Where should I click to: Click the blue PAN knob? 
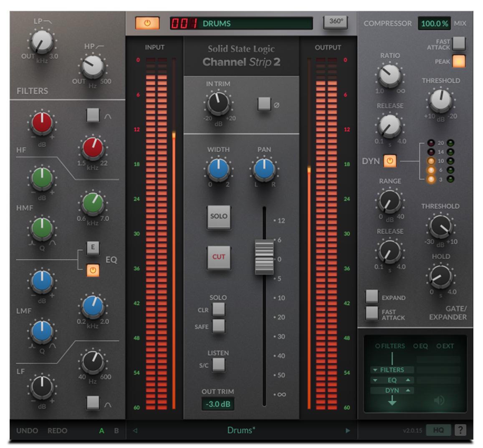264,169
